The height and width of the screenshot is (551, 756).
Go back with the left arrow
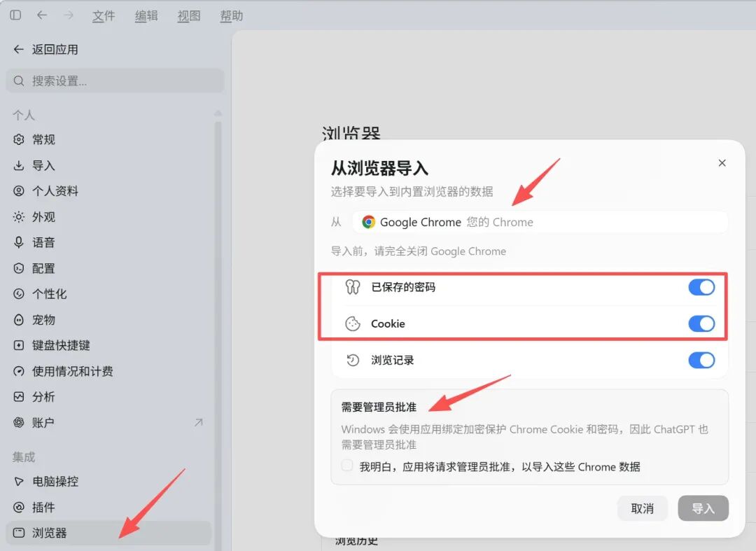(42, 15)
